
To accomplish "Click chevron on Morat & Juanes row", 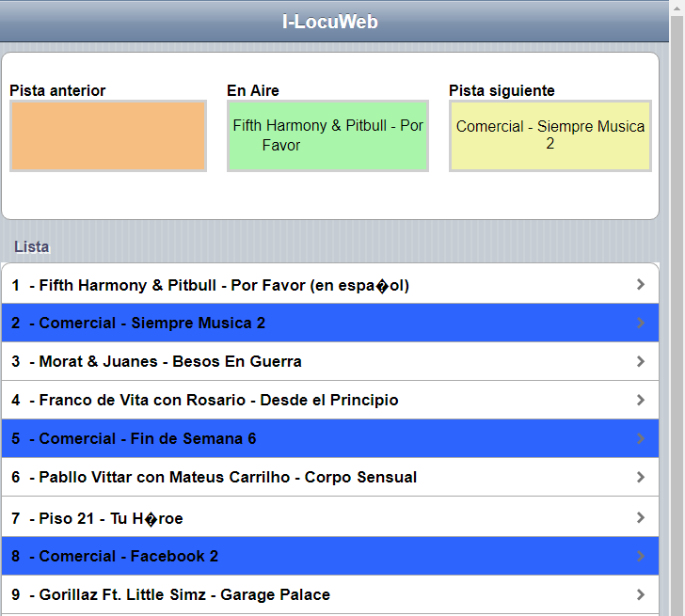I will pyautogui.click(x=641, y=361).
